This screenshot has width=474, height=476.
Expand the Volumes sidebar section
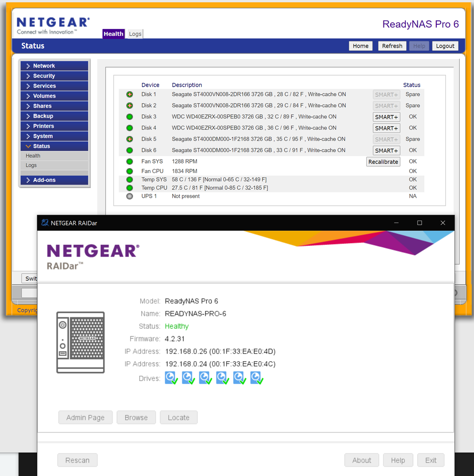(x=54, y=96)
